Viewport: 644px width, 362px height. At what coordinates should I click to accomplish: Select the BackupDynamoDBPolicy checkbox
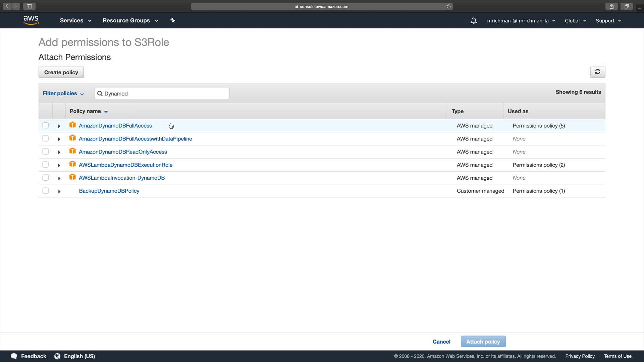(46, 191)
